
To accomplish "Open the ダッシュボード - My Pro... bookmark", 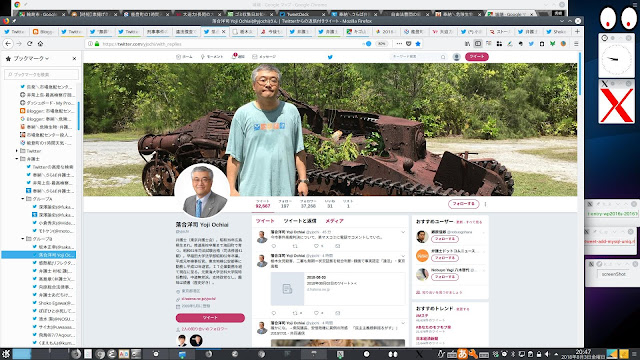I will click(47, 103).
